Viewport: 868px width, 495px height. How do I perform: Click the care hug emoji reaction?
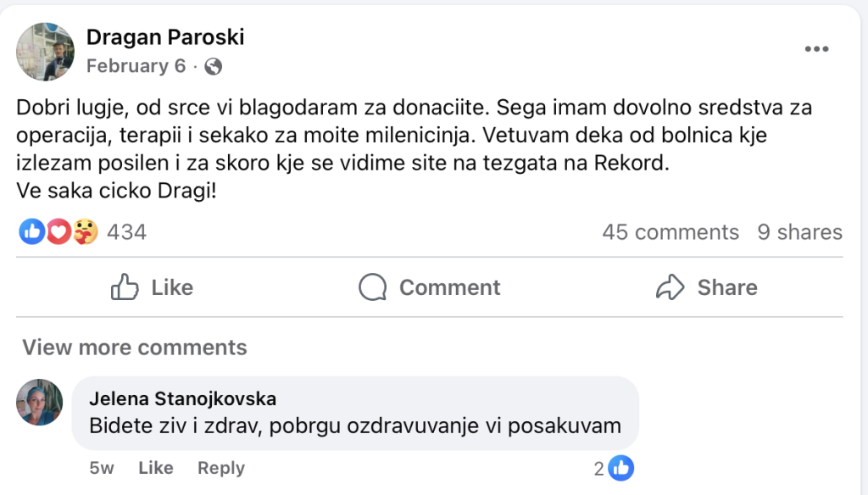(85, 231)
